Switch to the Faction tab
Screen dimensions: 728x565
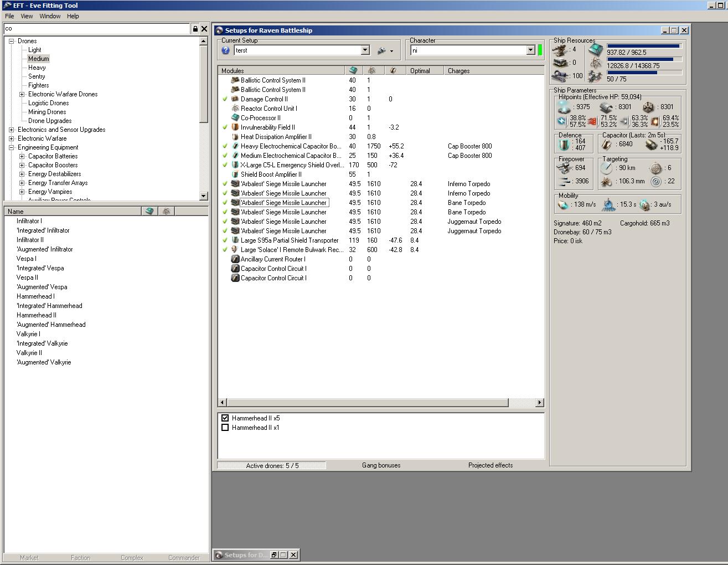81,558
